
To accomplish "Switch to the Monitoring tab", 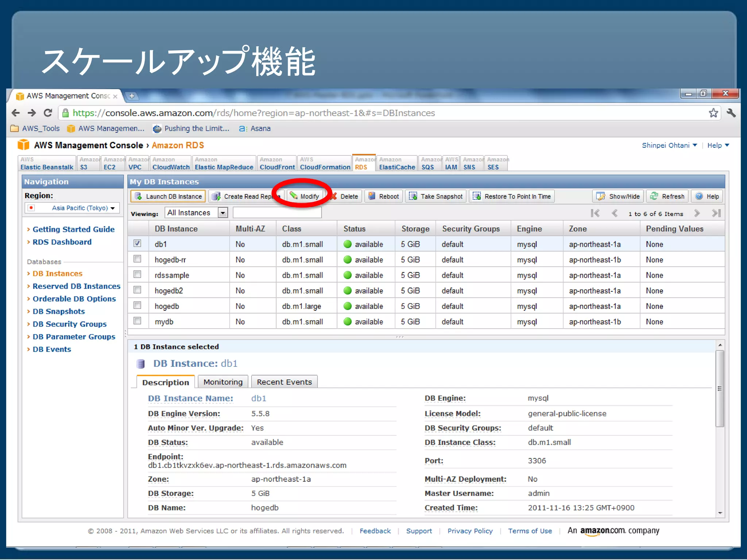I will click(223, 382).
